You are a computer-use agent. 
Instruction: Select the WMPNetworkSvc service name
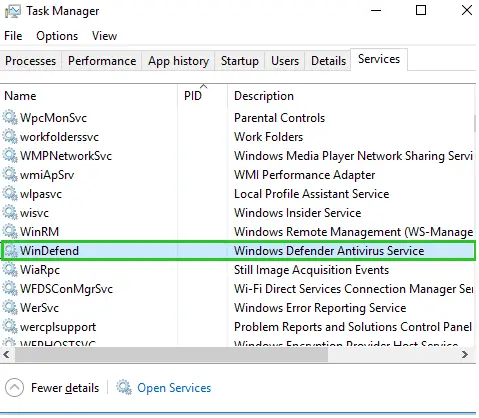pyautogui.click(x=66, y=156)
